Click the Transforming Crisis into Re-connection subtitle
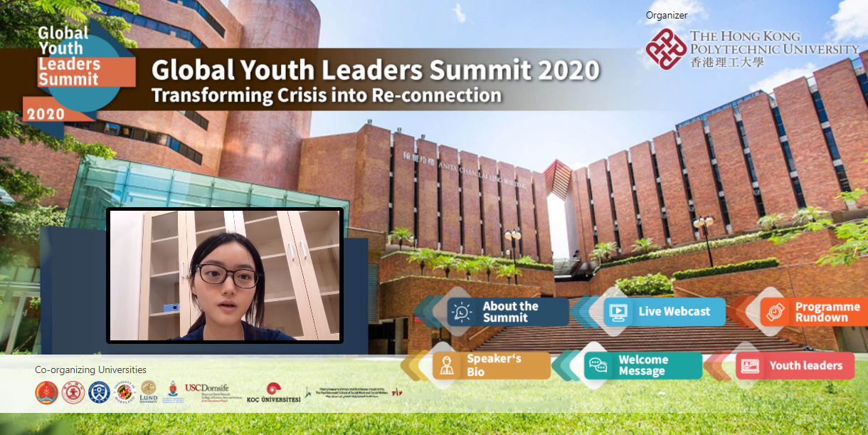 coord(327,95)
